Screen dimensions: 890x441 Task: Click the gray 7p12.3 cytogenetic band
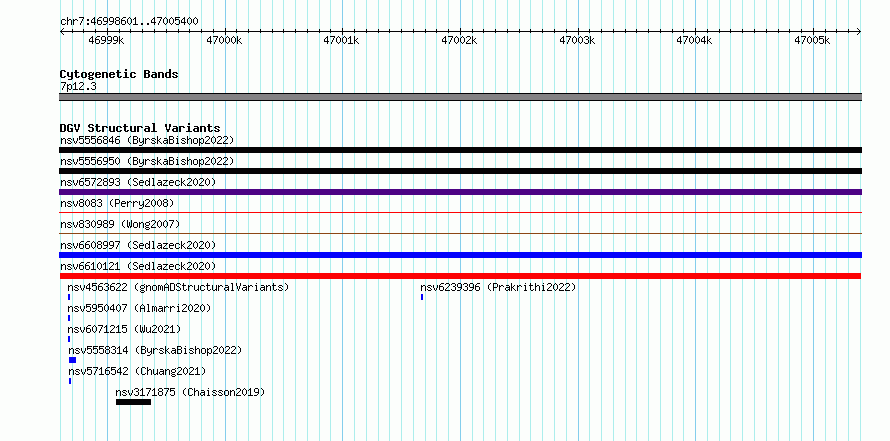pos(460,97)
